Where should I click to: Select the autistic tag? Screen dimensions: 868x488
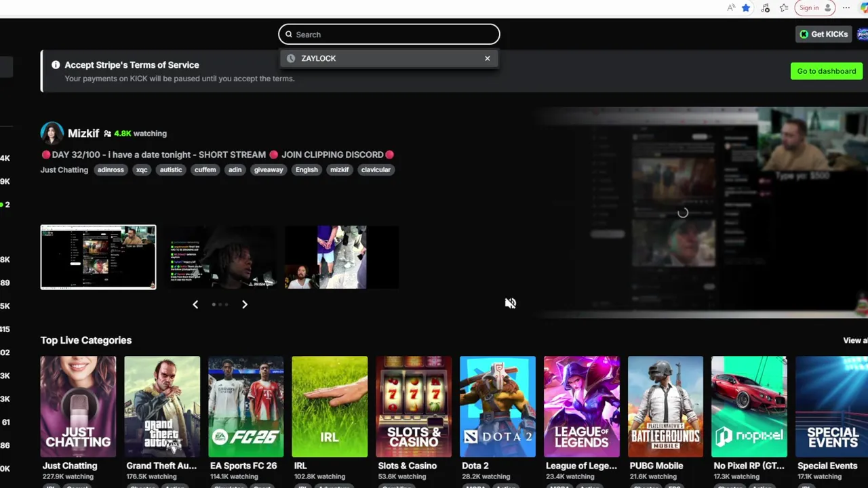171,170
